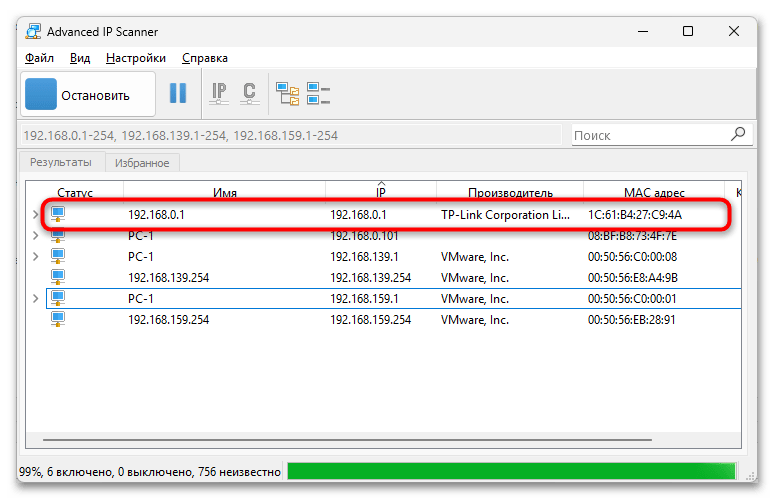774x499 pixels.
Task: Select MAC address 00:50:56:C0:00:08
Action: [632, 257]
